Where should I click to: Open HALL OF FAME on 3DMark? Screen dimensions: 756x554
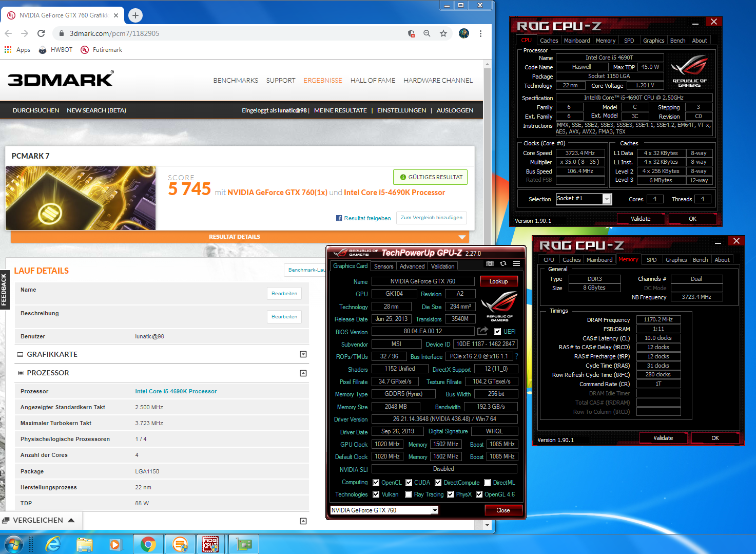click(x=373, y=81)
